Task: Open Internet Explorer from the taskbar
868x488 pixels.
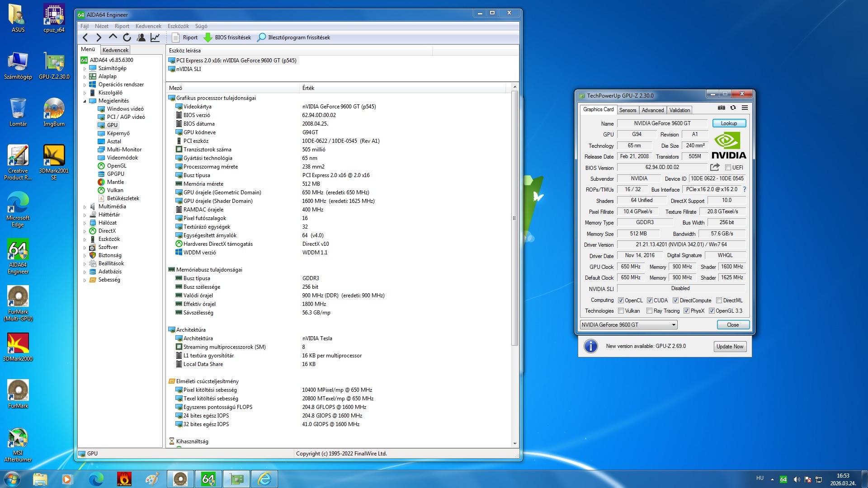Action: coord(264,479)
